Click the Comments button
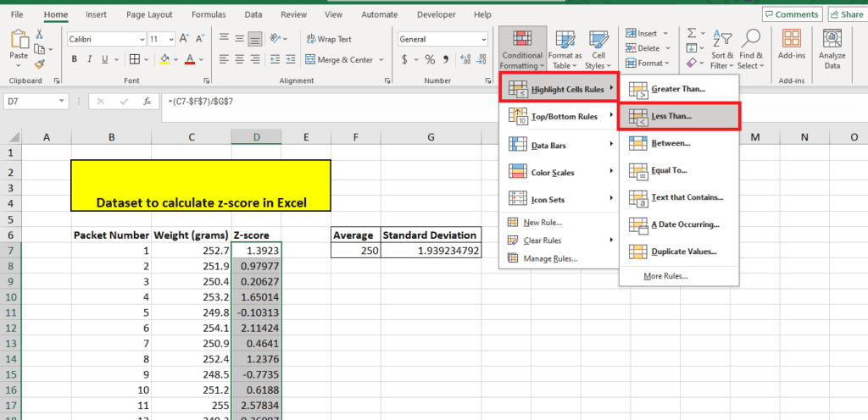The image size is (868, 420). [793, 15]
